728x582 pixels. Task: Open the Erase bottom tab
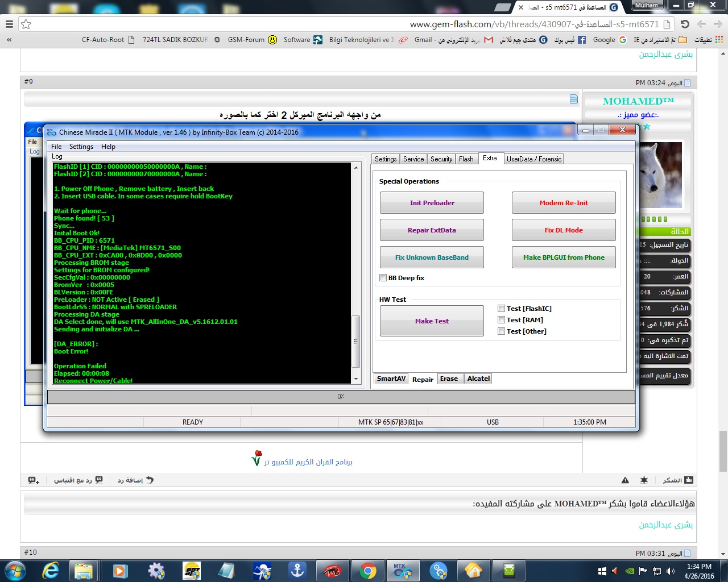point(449,379)
